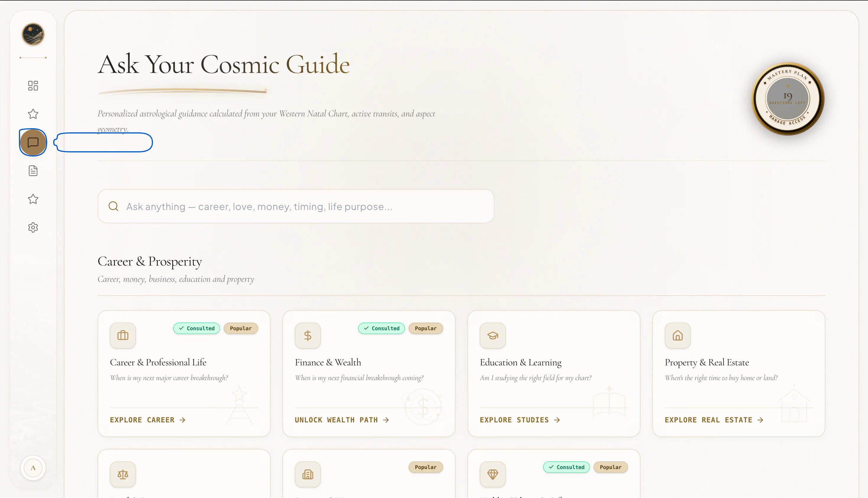Click Popular badge on diamond card
Image resolution: width=868 pixels, height=498 pixels.
[x=611, y=467]
